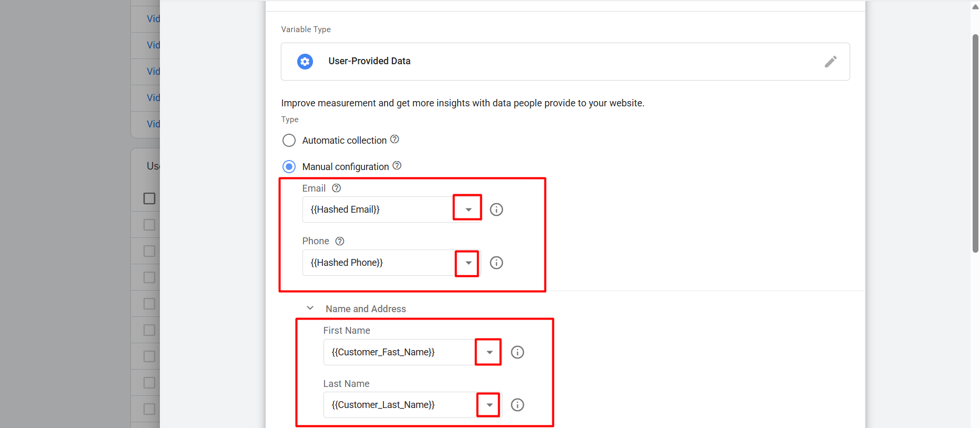Click info icon beside First Name field
980x428 pixels.
[518, 352]
